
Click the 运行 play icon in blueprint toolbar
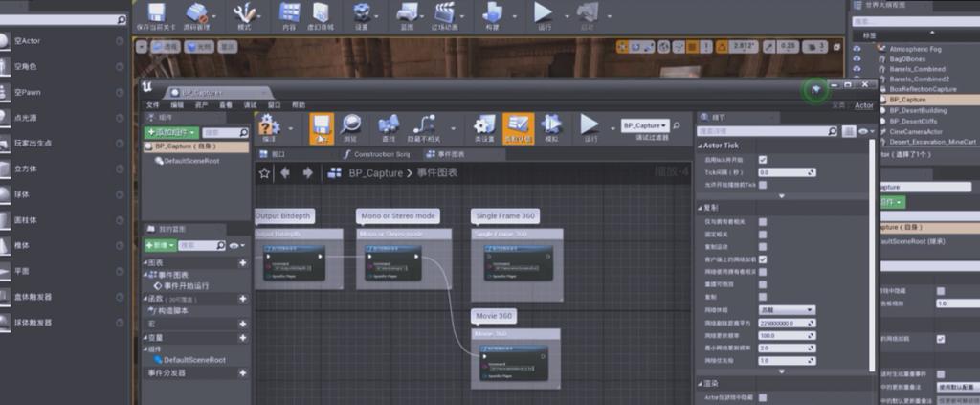pyautogui.click(x=590, y=125)
